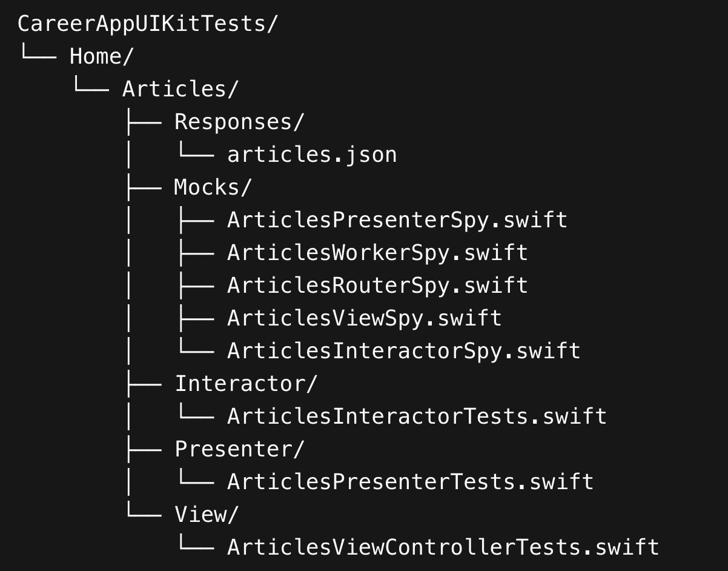Click the branch connector before Mocks/
This screenshot has width=728, height=571.
tap(144, 187)
